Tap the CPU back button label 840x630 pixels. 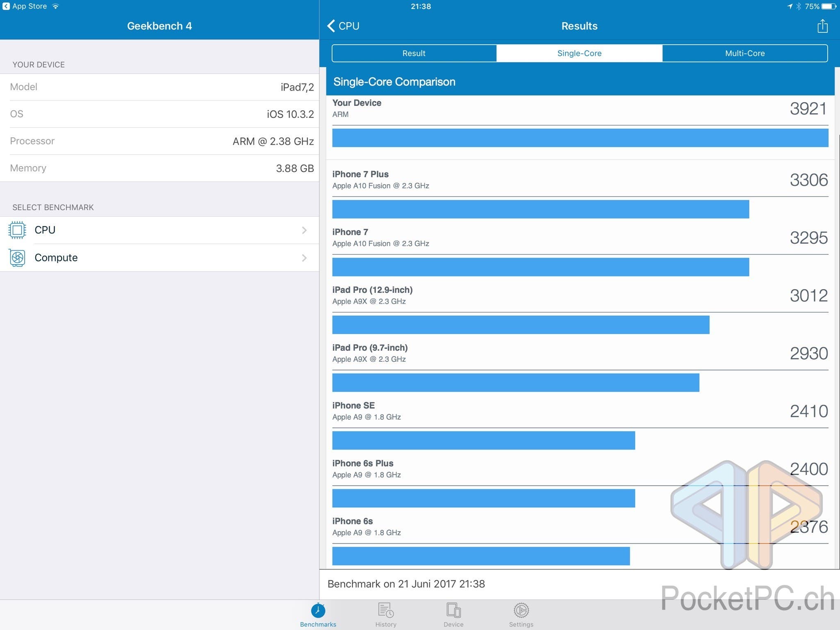tap(349, 26)
